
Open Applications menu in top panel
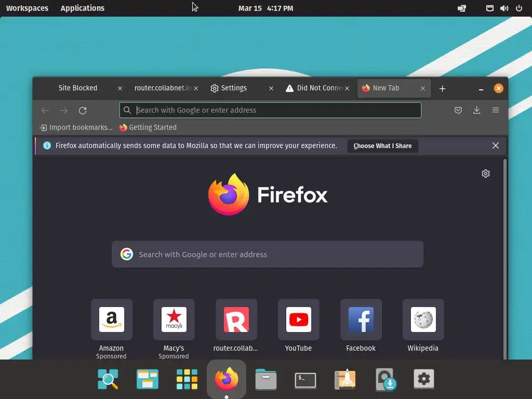click(x=83, y=8)
